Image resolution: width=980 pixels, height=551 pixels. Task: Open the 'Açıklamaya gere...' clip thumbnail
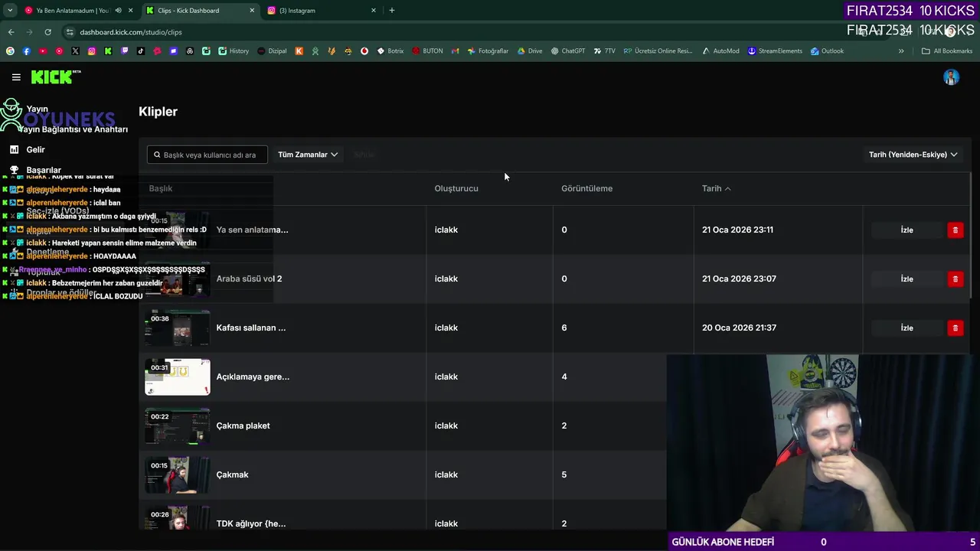pyautogui.click(x=178, y=377)
